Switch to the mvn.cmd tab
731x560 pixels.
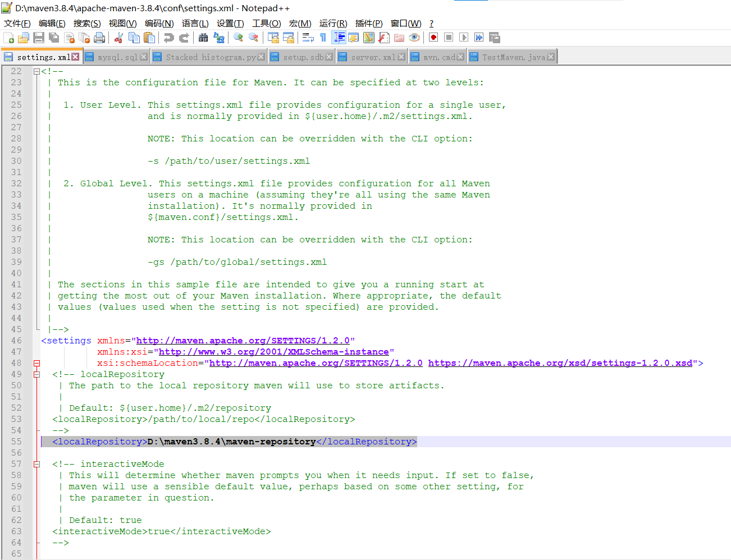click(438, 57)
